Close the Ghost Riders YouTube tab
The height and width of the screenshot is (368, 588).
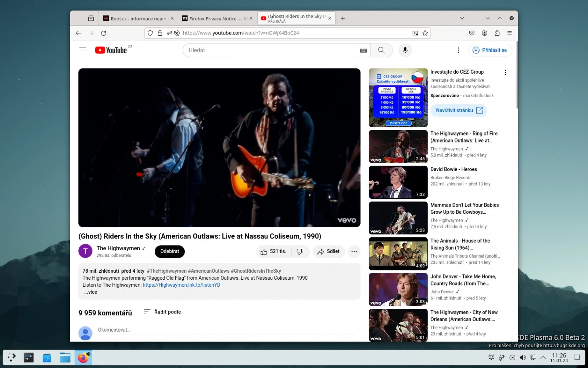(330, 18)
